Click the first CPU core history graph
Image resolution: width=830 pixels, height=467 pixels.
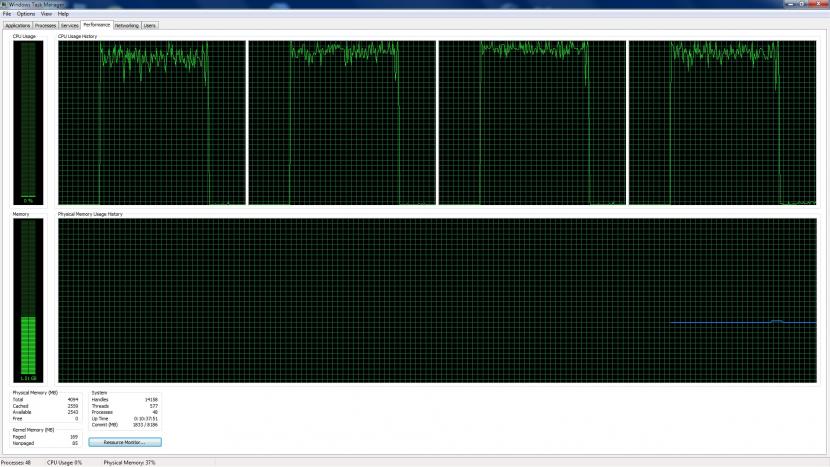point(152,123)
